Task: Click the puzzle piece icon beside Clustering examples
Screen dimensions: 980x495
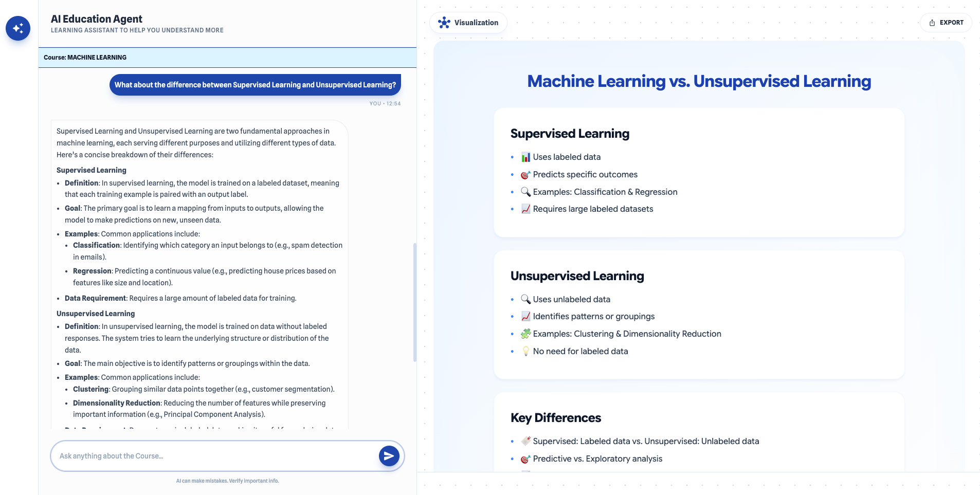Action: pyautogui.click(x=525, y=334)
